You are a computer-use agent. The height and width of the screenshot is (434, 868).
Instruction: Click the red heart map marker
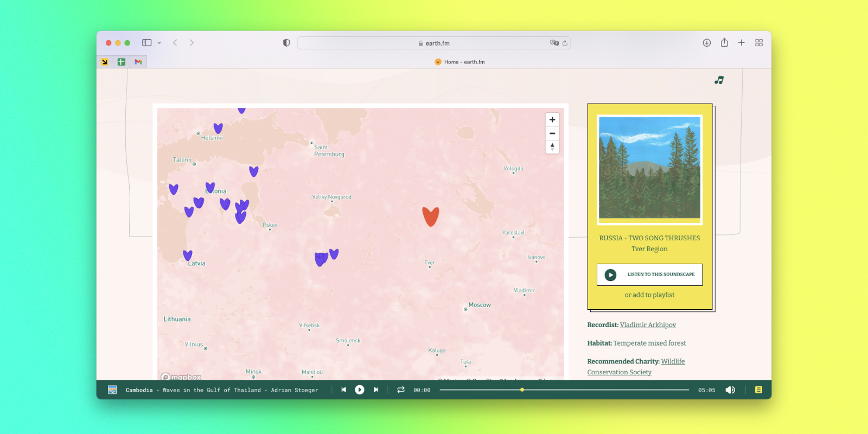pos(431,216)
